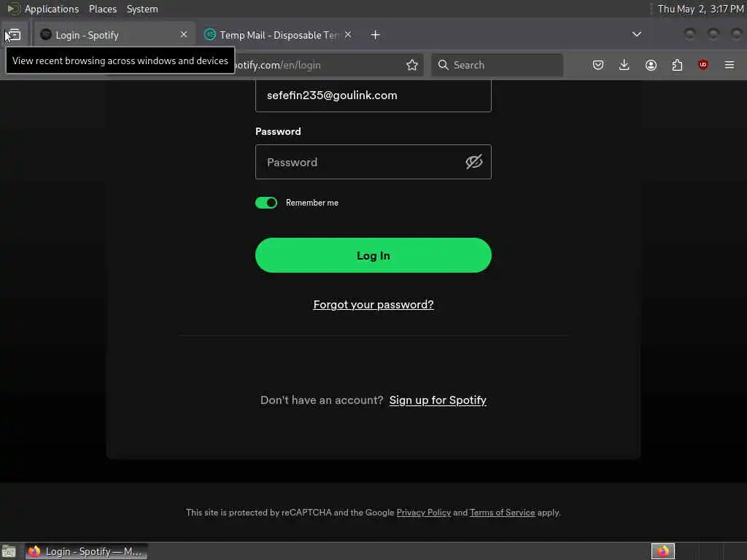Toggle the Remember me switch
Image resolution: width=747 pixels, height=560 pixels.
click(x=266, y=203)
